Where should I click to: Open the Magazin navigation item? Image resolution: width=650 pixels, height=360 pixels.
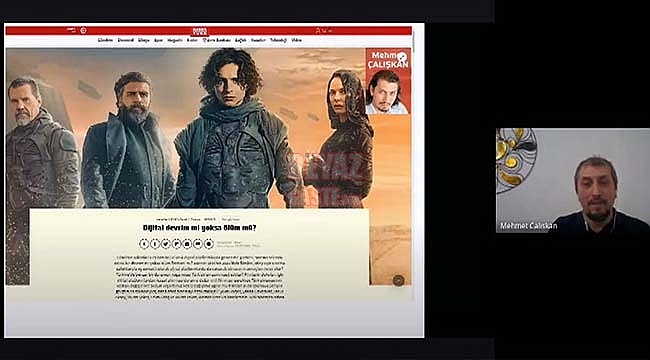click(x=175, y=40)
